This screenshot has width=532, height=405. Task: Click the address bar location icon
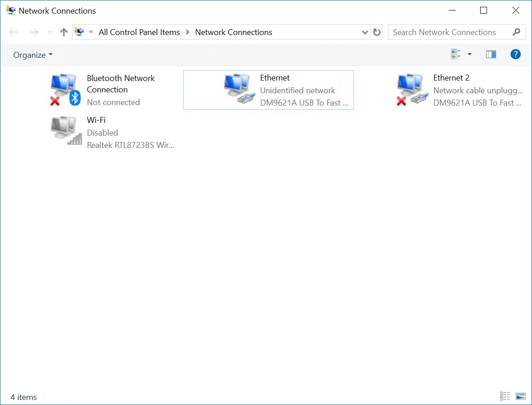79,32
